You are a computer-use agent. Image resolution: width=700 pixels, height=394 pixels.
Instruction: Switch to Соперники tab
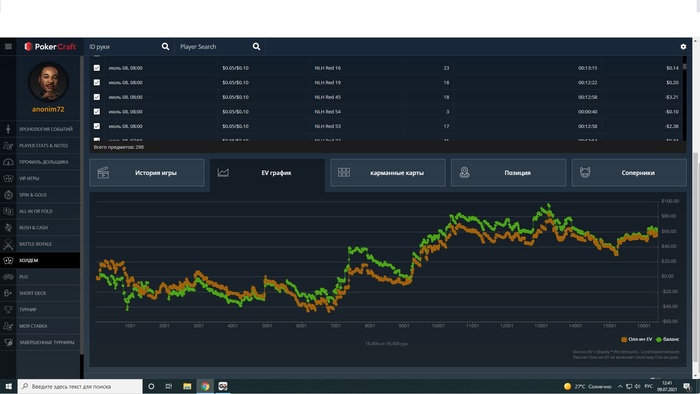point(629,173)
